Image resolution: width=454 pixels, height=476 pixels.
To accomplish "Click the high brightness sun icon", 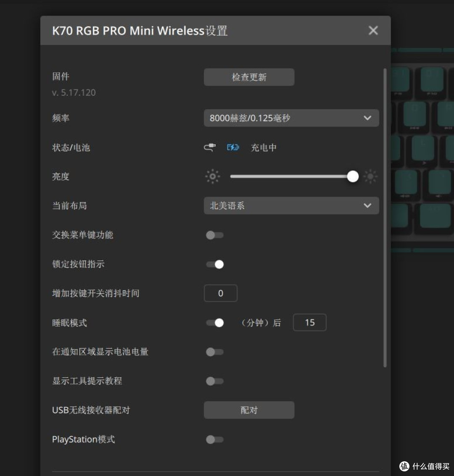I will [370, 176].
